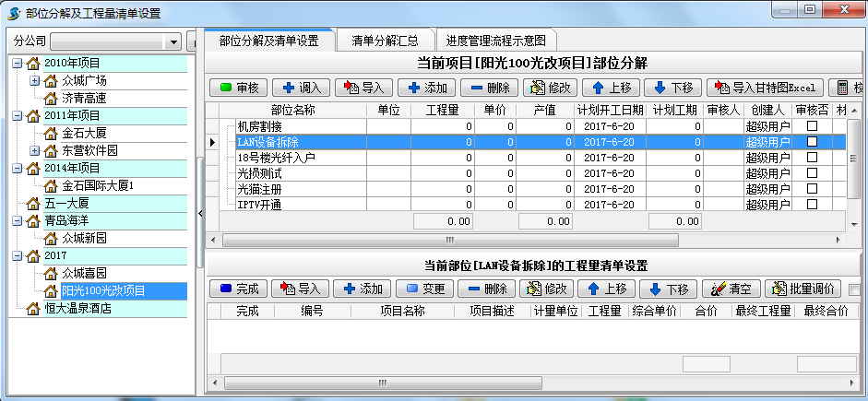Select 金石国际大厦1 in project tree
This screenshot has height=401, width=868.
98,185
